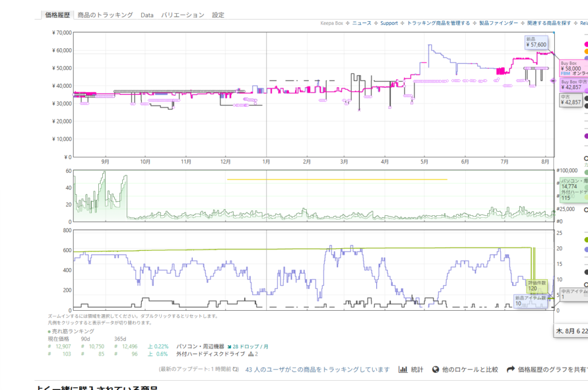588x390 pixels.
Task: Click the 新品 ¥ 57,600 chart tooltip
Action: (x=536, y=43)
